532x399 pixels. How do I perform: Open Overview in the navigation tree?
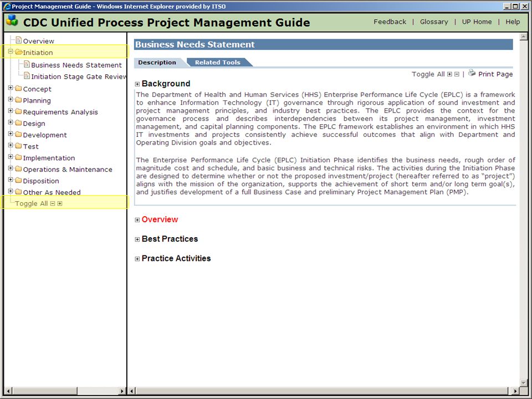[x=38, y=41]
